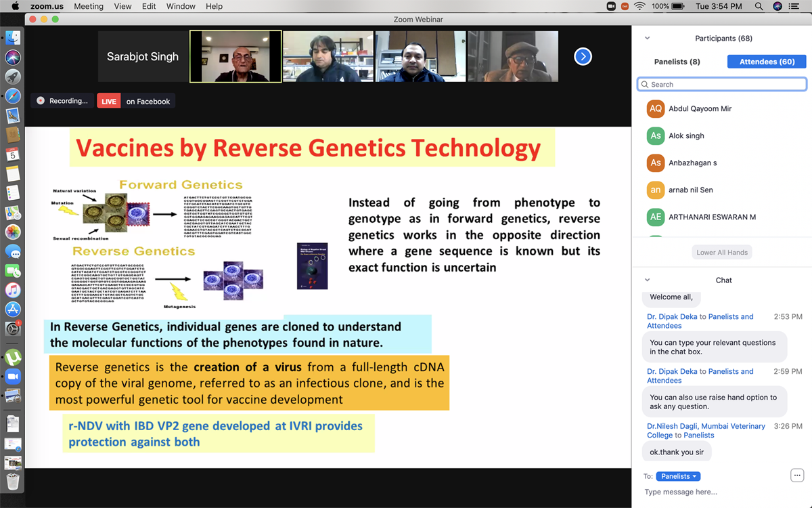Image resolution: width=812 pixels, height=508 pixels.
Task: Open Finder from the dock
Action: coord(13,38)
